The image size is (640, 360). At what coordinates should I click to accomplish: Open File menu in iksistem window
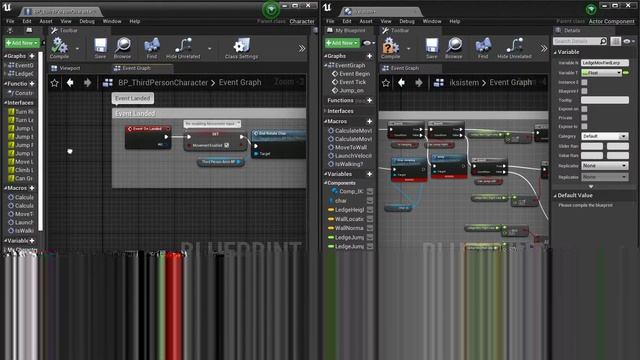point(330,21)
